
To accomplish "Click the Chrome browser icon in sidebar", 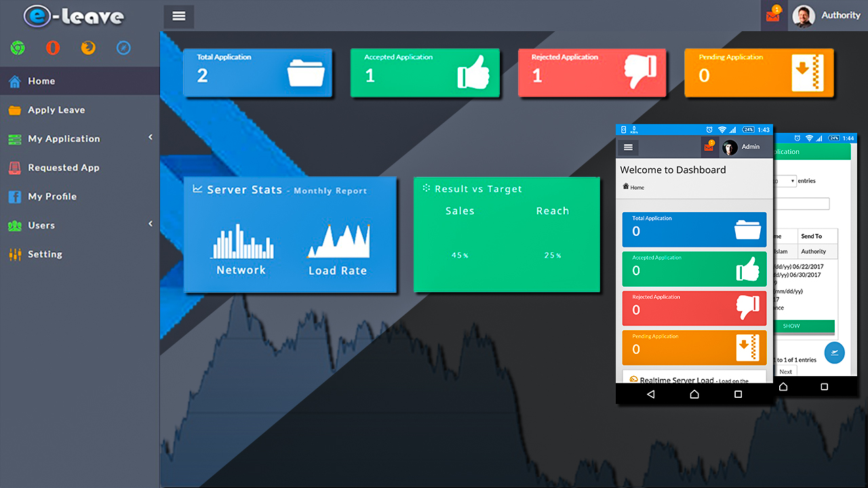I will [18, 48].
